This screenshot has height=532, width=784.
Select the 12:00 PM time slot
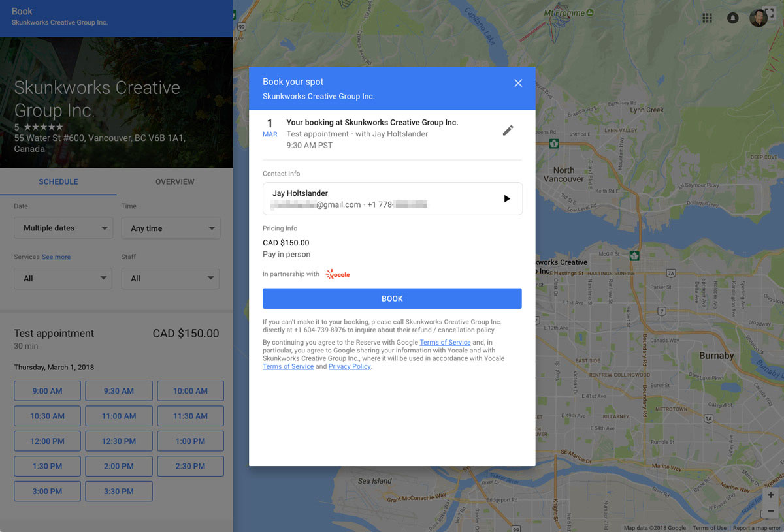[47, 441]
